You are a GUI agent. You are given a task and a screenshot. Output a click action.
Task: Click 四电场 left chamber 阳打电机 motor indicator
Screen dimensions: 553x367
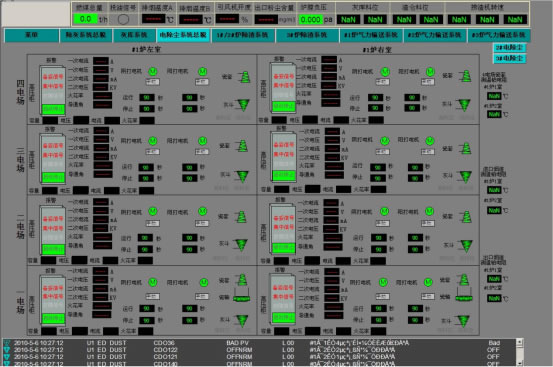coord(202,72)
